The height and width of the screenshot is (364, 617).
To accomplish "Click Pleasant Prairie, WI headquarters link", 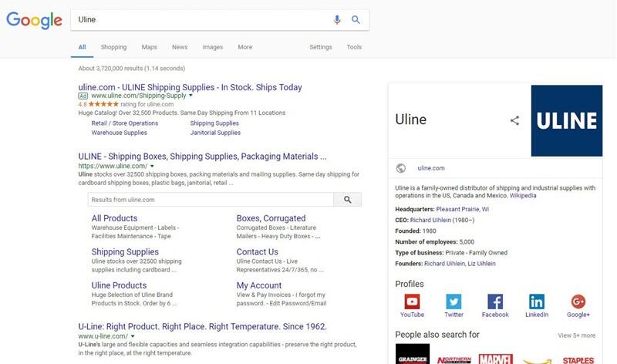I will pos(462,209).
